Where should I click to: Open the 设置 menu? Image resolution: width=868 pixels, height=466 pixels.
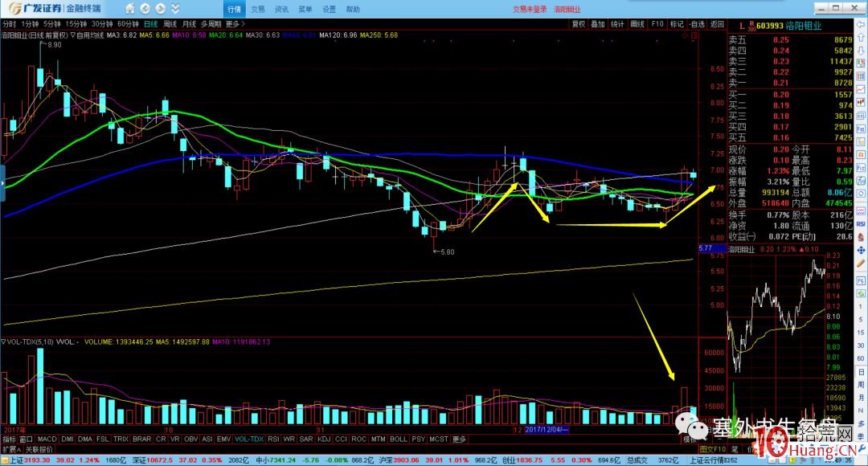[x=329, y=10]
